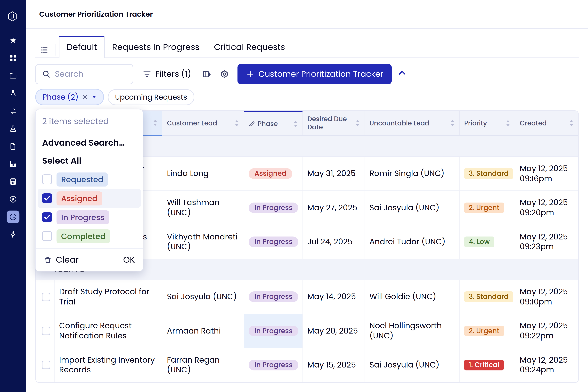The image size is (588, 392).
Task: Click Clear in the phase dropdown
Action: (x=62, y=260)
